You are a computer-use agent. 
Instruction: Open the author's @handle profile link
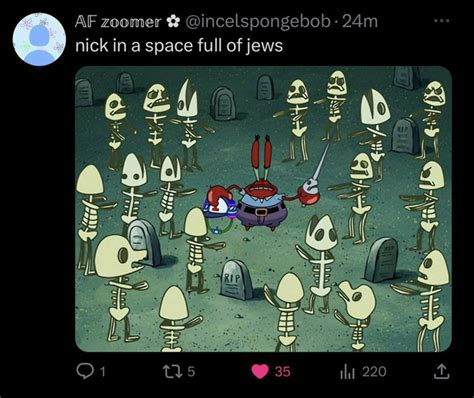(257, 22)
